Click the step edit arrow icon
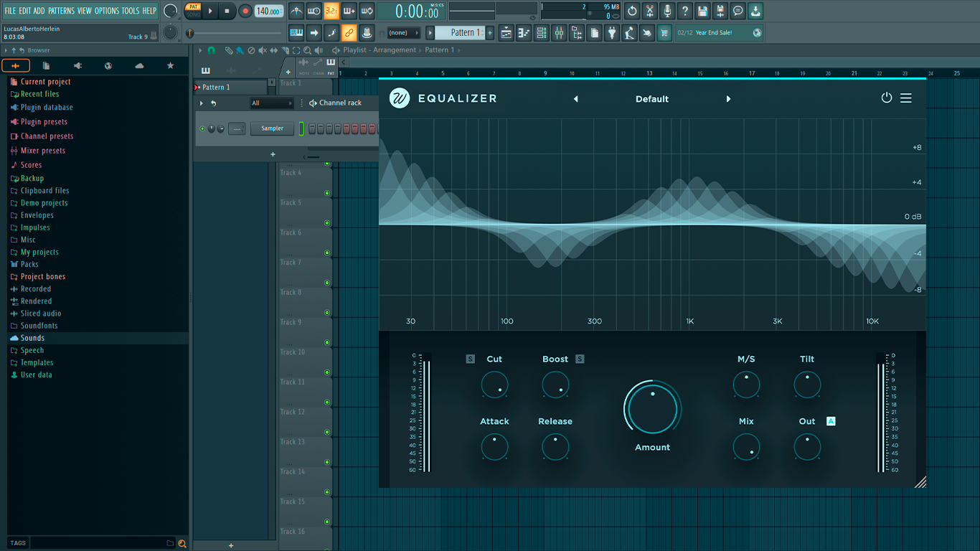 pos(314,32)
